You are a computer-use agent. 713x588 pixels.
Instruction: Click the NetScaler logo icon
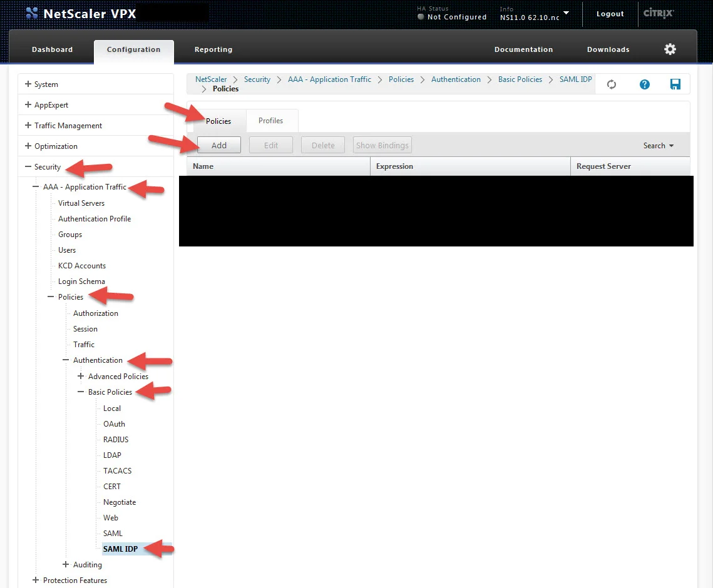32,13
